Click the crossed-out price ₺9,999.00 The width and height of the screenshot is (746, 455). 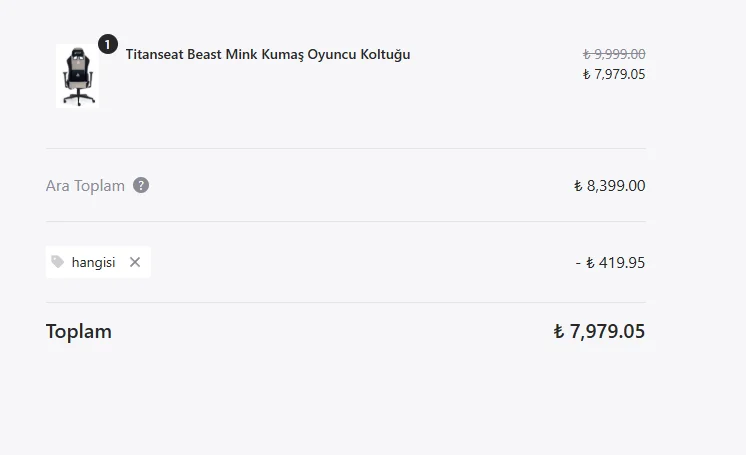pyautogui.click(x=614, y=54)
